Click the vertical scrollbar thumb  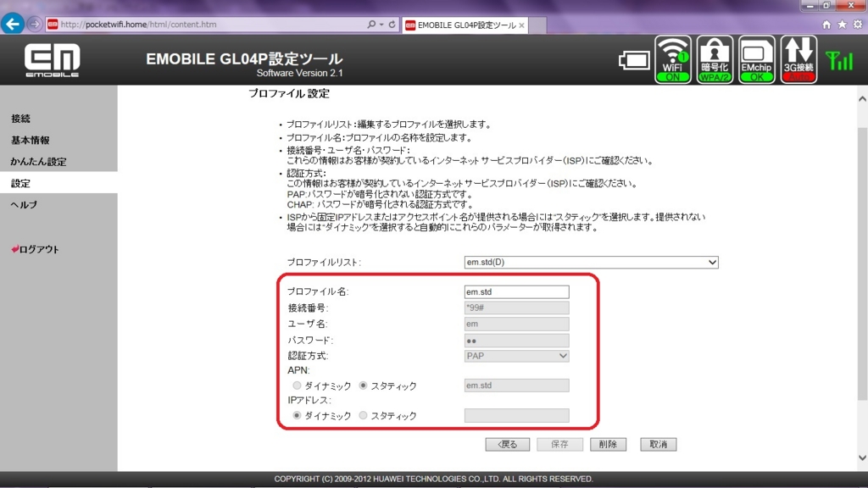point(862,263)
